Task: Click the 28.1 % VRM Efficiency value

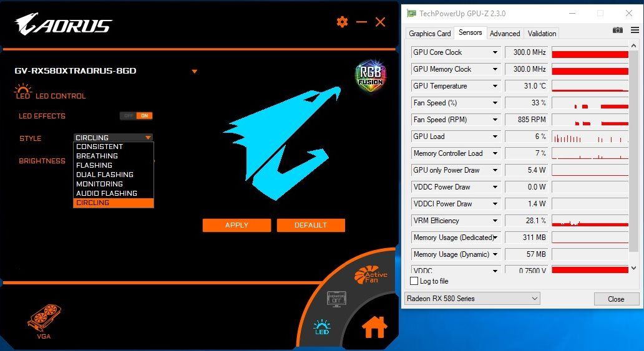Action: (x=526, y=221)
